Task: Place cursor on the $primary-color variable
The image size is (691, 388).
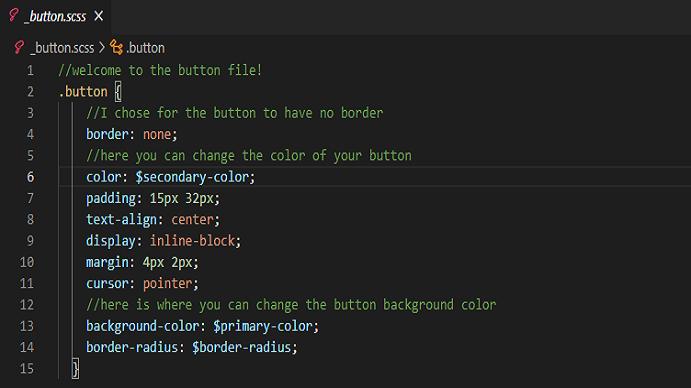Action: [264, 326]
